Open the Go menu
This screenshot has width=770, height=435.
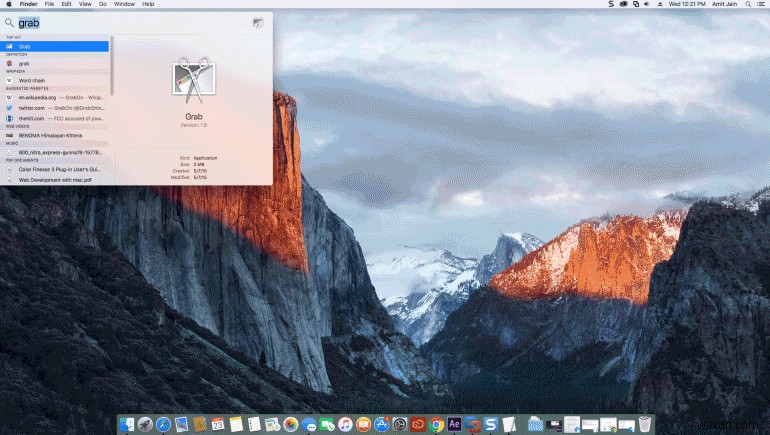[103, 4]
